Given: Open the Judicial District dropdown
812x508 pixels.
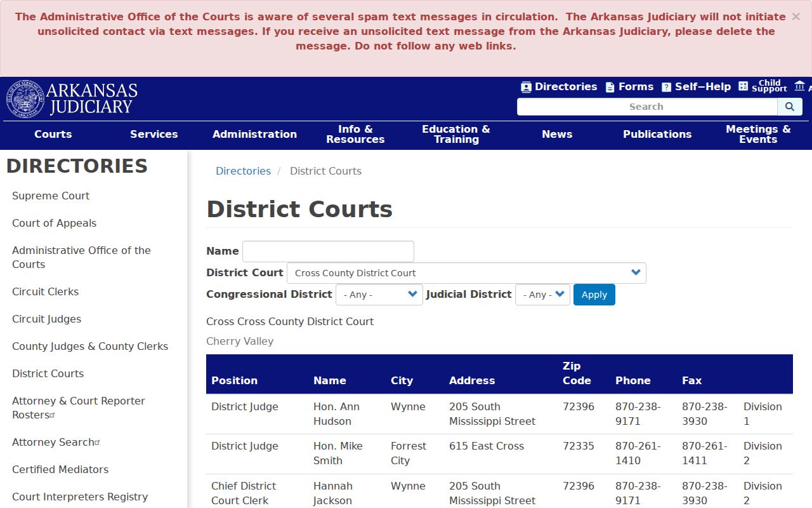Looking at the screenshot, I should 542,295.
